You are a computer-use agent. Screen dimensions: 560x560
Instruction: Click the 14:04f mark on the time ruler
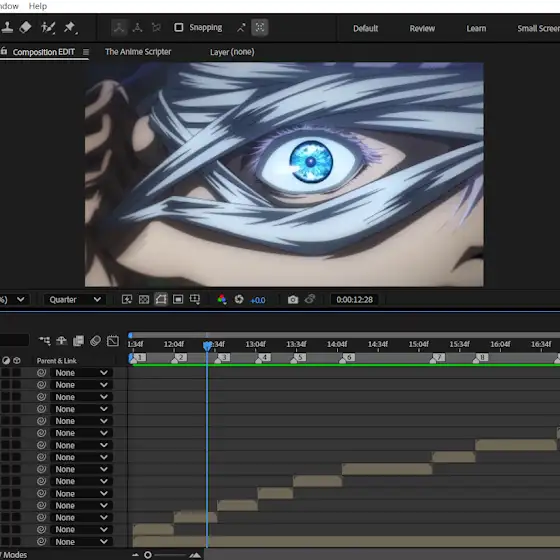coord(337,344)
